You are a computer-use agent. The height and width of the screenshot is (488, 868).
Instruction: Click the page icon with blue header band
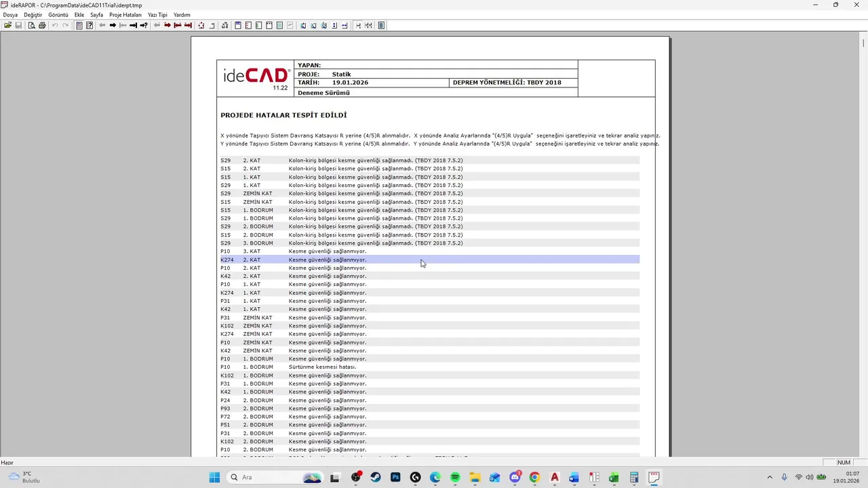237,25
